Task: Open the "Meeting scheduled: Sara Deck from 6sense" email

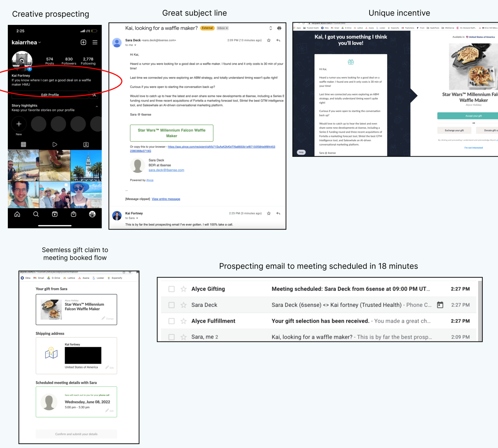Action: (x=351, y=289)
